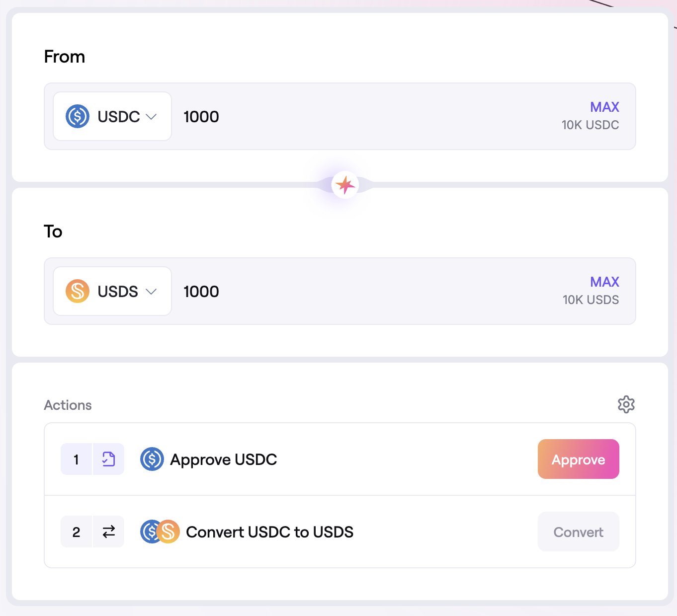The width and height of the screenshot is (677, 616).
Task: Select the Approve USDC action row
Action: pyautogui.click(x=348, y=459)
